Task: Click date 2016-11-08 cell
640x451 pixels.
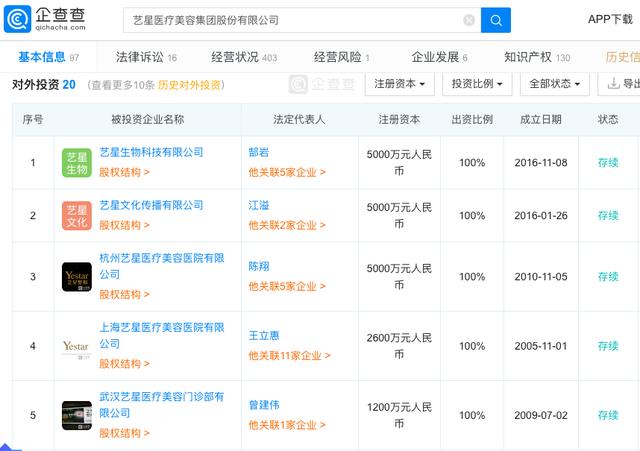Action: click(x=541, y=163)
